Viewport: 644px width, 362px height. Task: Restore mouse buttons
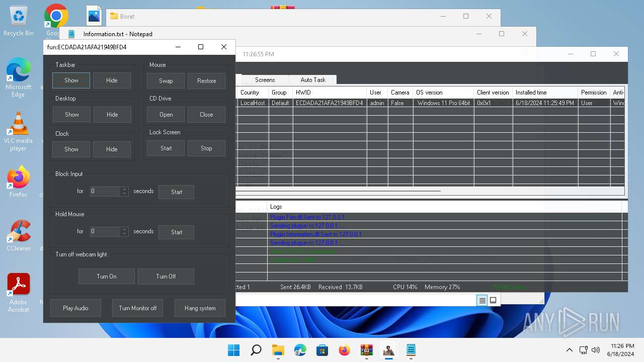click(206, 81)
